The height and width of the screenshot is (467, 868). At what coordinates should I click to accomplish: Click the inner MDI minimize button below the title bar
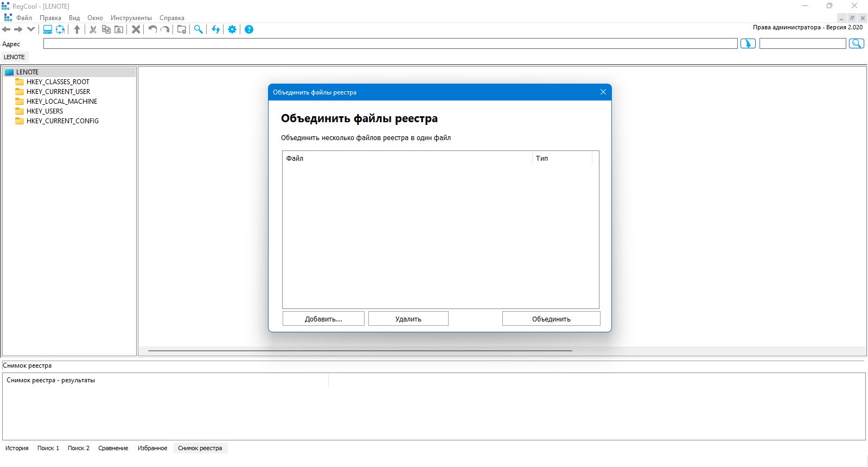pos(841,18)
